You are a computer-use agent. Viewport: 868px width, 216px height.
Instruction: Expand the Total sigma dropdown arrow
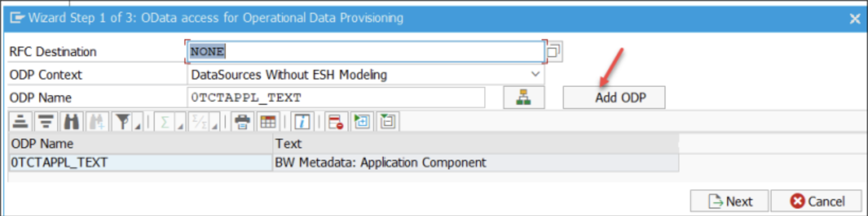[180, 126]
